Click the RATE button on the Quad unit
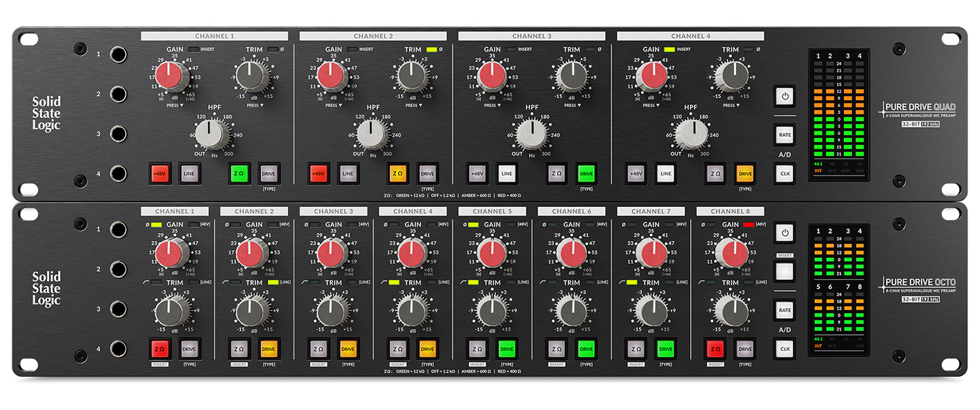 [x=785, y=135]
